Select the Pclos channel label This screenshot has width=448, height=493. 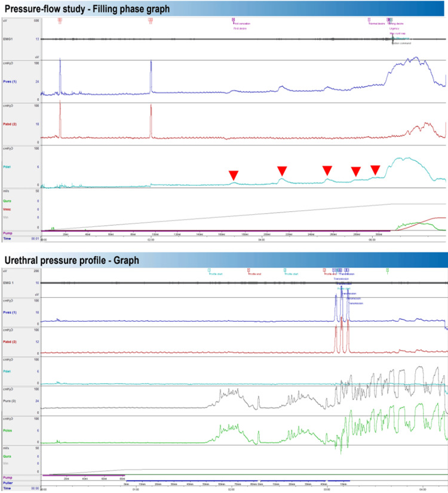(8, 430)
